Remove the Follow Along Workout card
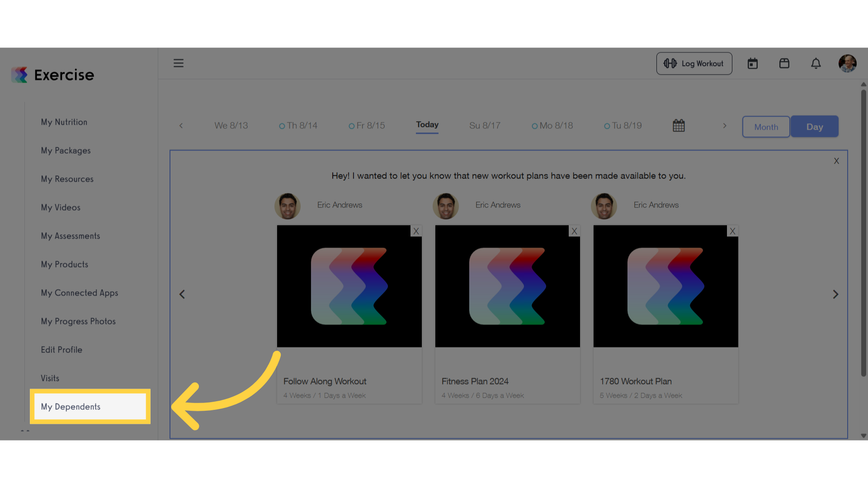 pos(416,231)
